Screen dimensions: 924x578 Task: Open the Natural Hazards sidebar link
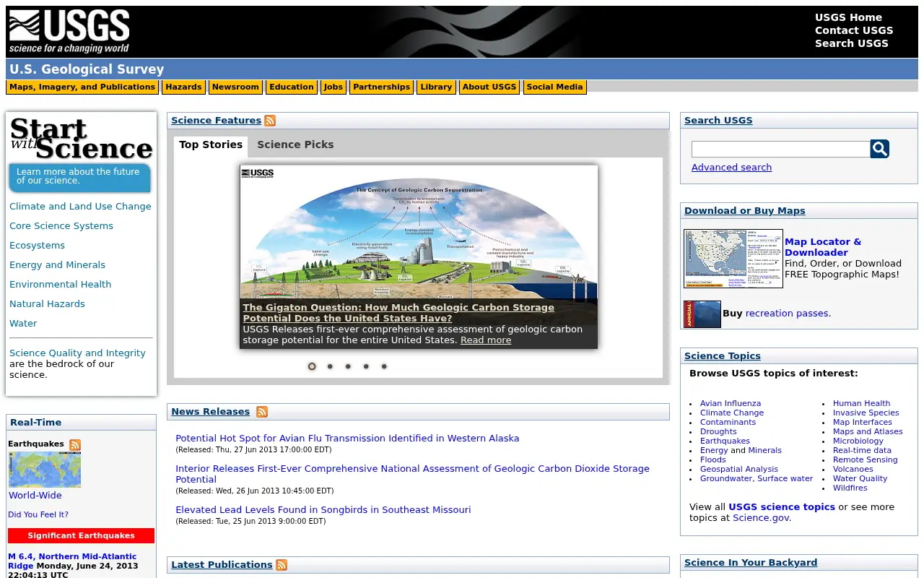[47, 304]
